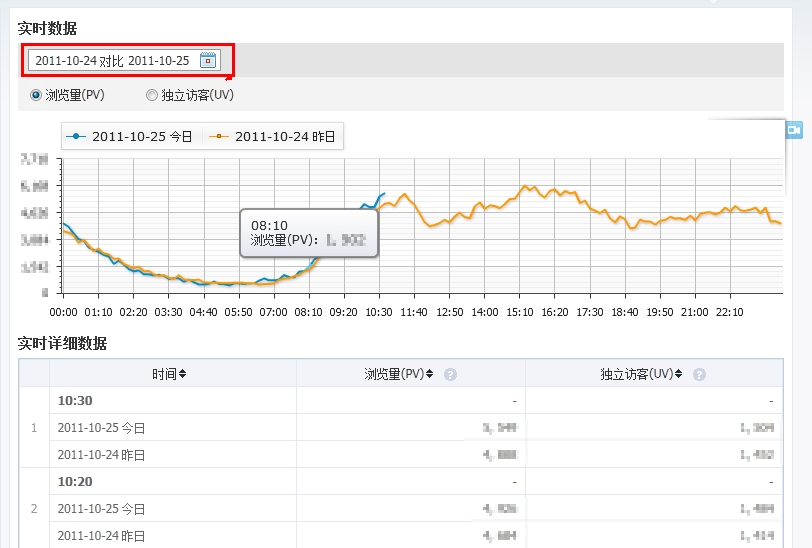Click the 15:10 x-axis label
The image size is (812, 548).
[x=519, y=312]
